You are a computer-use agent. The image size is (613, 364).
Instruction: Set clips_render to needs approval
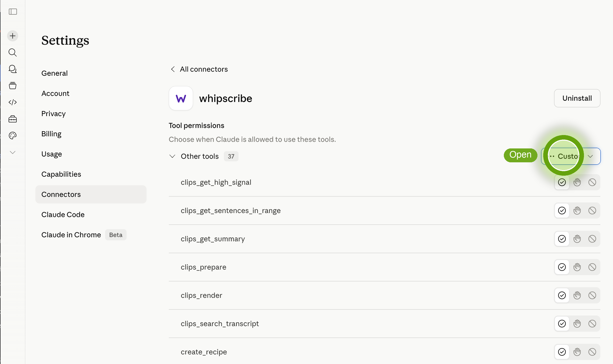click(x=577, y=295)
